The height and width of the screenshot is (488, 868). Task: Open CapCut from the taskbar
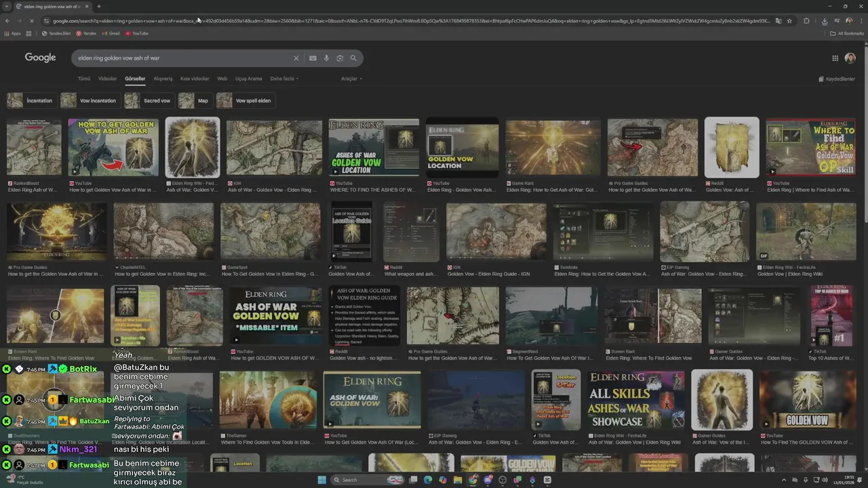(547, 480)
